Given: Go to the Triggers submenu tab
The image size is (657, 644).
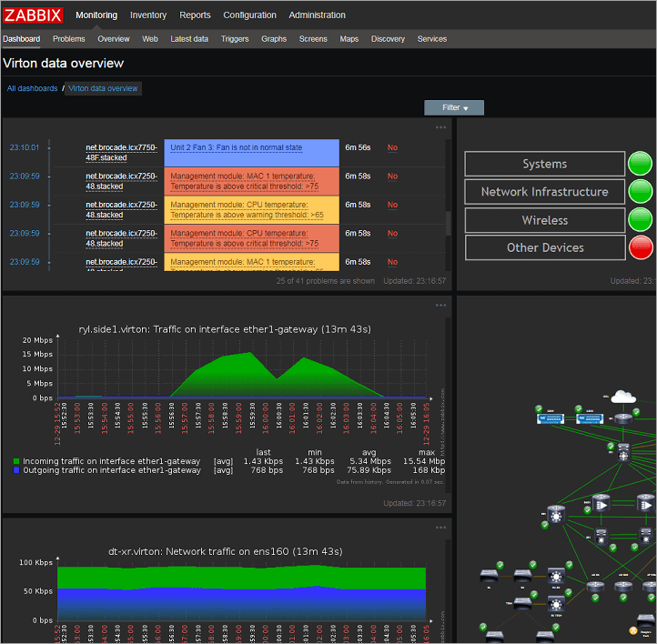Looking at the screenshot, I should pos(235,39).
